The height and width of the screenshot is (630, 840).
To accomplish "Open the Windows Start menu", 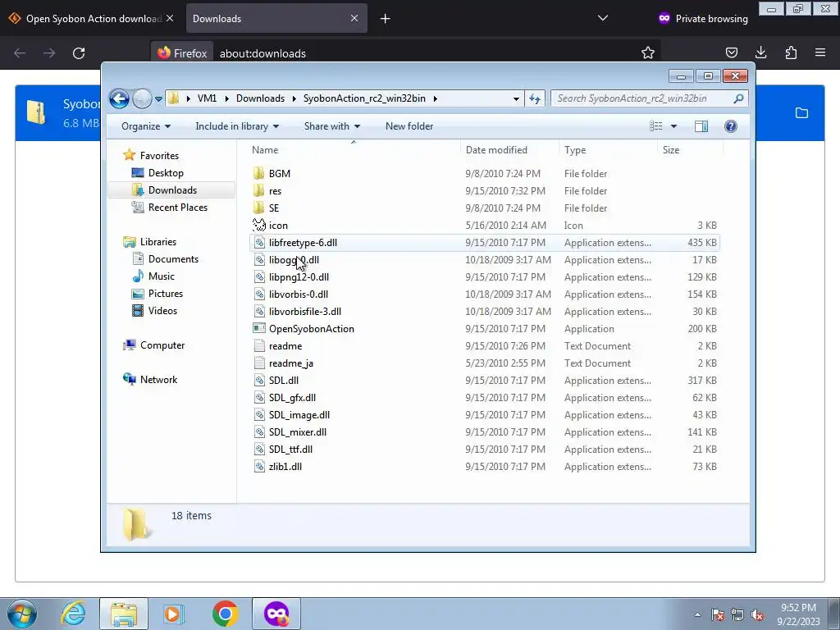I will pyautogui.click(x=22, y=614).
